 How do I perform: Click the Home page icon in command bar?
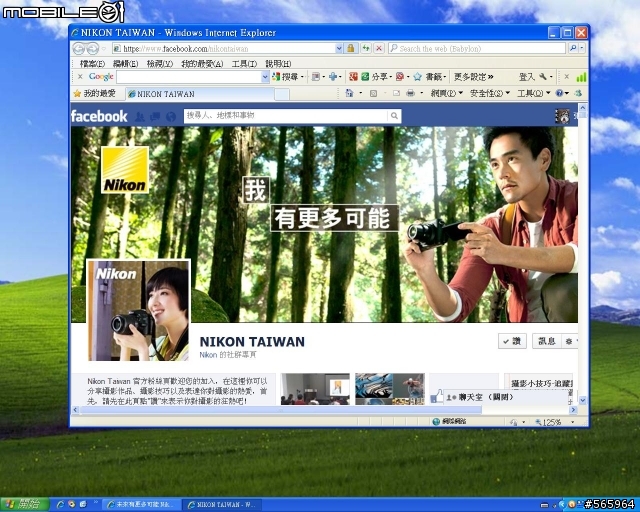point(349,93)
